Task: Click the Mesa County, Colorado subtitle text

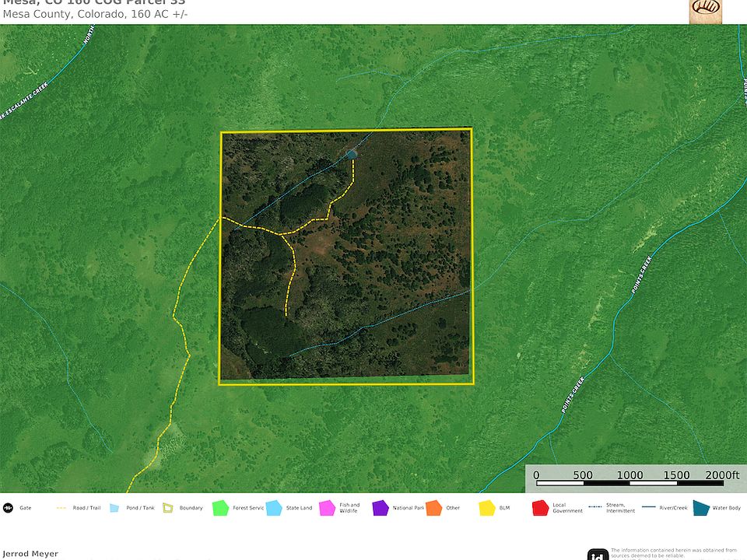Action: [x=95, y=15]
